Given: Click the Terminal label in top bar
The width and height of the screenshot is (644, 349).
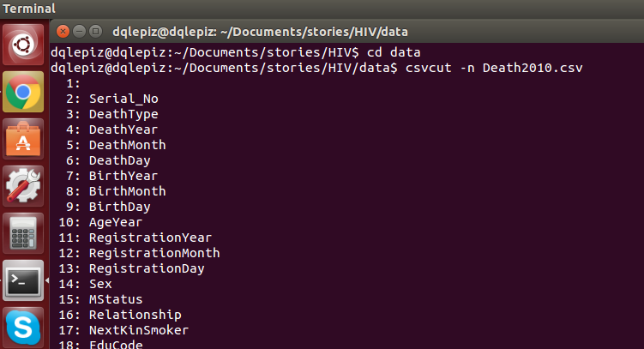Looking at the screenshot, I should point(29,9).
